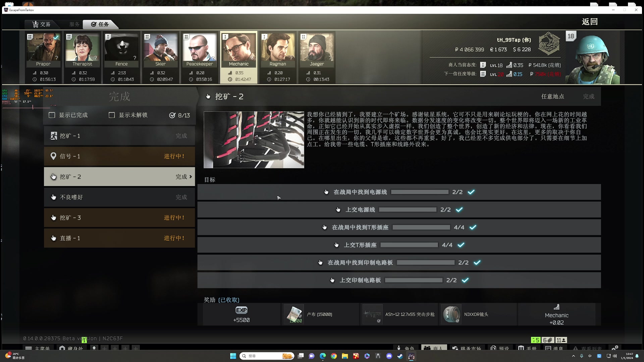Toggle the 显示已完成 checkbox
644x362 pixels.
(52, 115)
